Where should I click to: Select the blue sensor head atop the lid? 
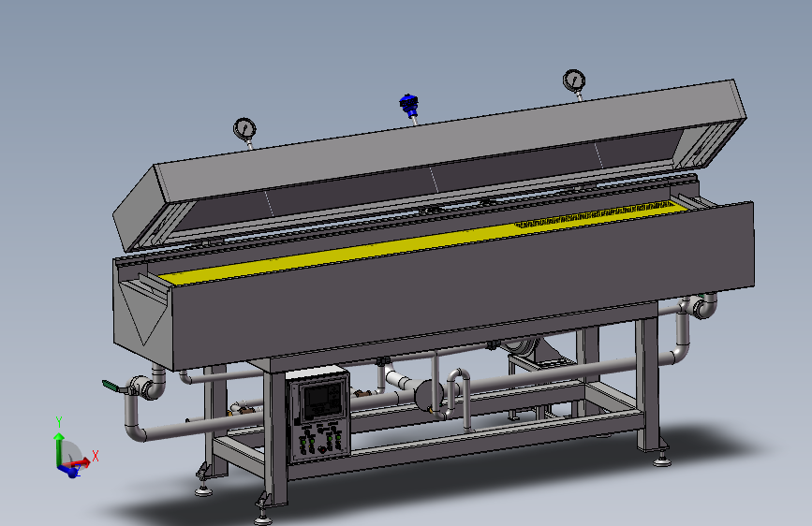[408, 105]
